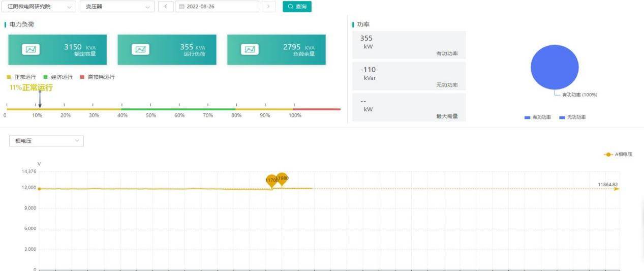Toggle the 高损耗运行 red legend item
This screenshot has width=644, height=271.
(x=97, y=77)
